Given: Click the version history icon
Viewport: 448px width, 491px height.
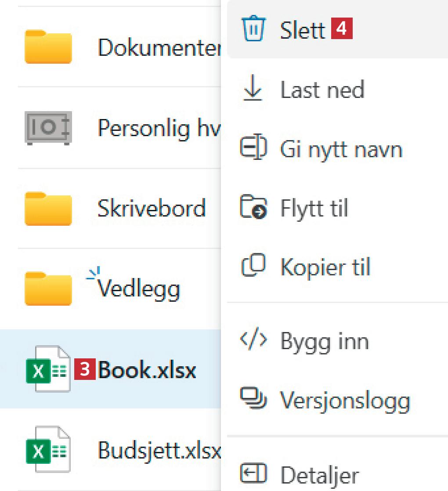Looking at the screenshot, I should [253, 400].
